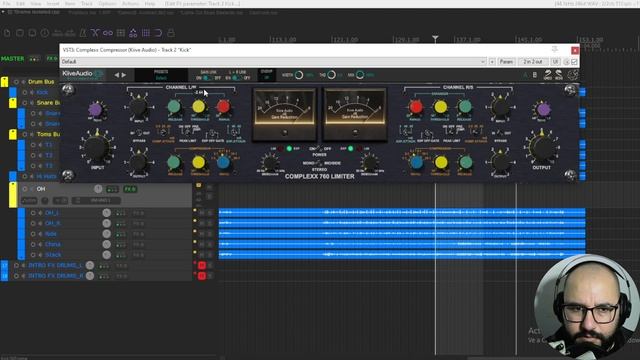This screenshot has width=640, height=360.
Task: Open the Options menu
Action: (x=107, y=4)
